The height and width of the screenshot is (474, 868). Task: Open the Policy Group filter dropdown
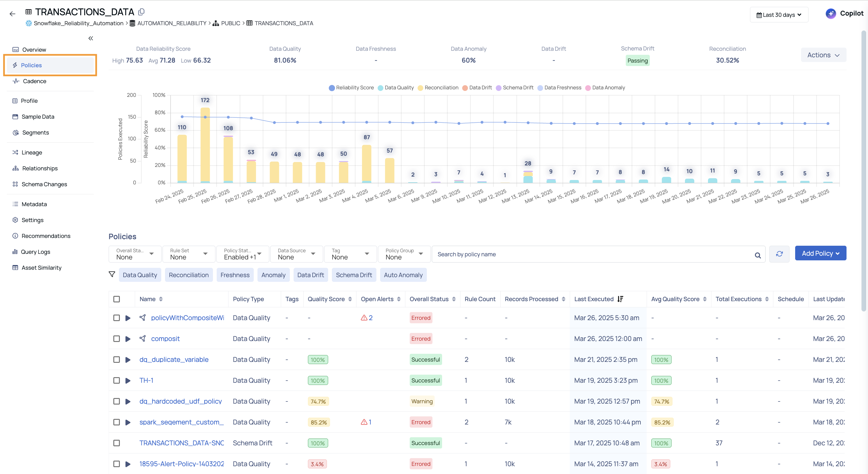coord(404,254)
